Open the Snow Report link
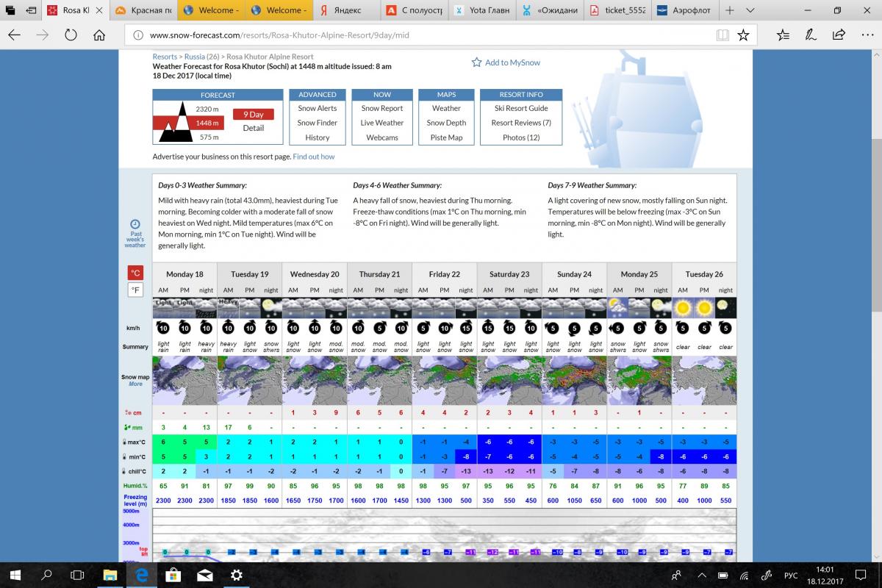Image resolution: width=882 pixels, height=588 pixels. click(382, 108)
